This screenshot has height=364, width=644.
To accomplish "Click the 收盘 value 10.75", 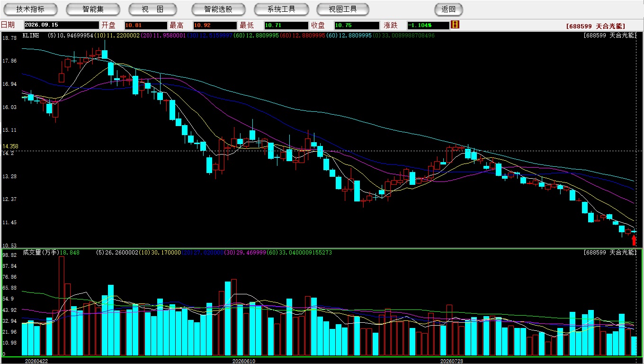I will point(357,25).
